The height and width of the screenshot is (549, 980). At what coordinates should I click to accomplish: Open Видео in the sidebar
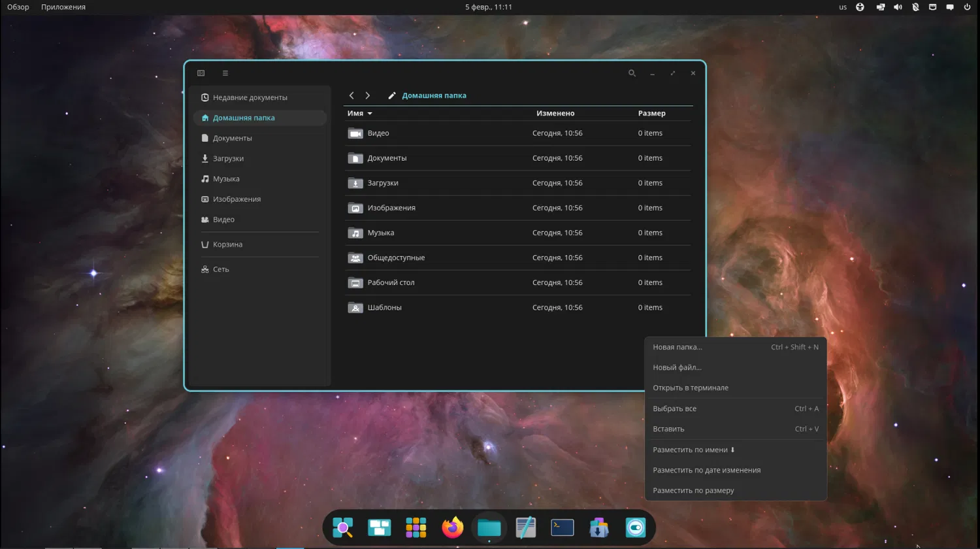tap(260, 220)
